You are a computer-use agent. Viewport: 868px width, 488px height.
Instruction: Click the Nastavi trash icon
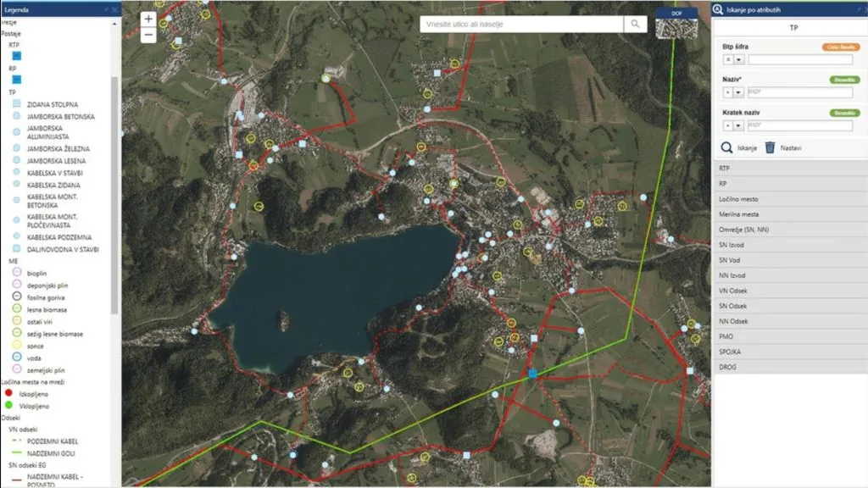tap(770, 147)
